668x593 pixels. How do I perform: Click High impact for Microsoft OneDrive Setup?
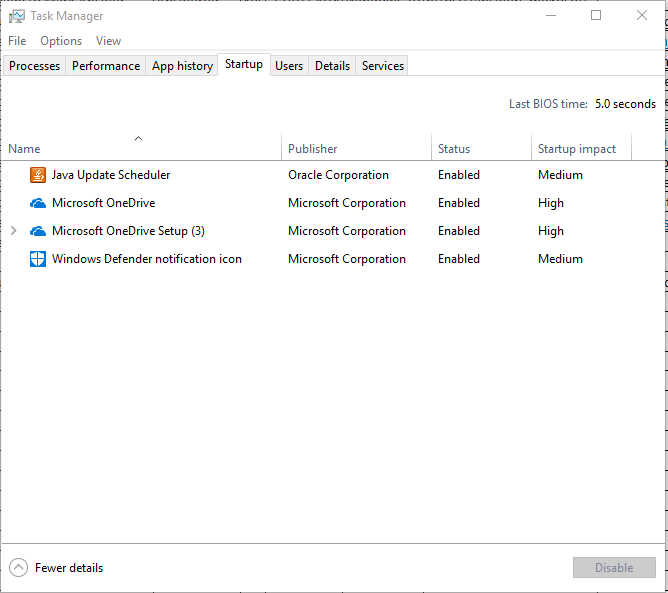click(x=551, y=231)
